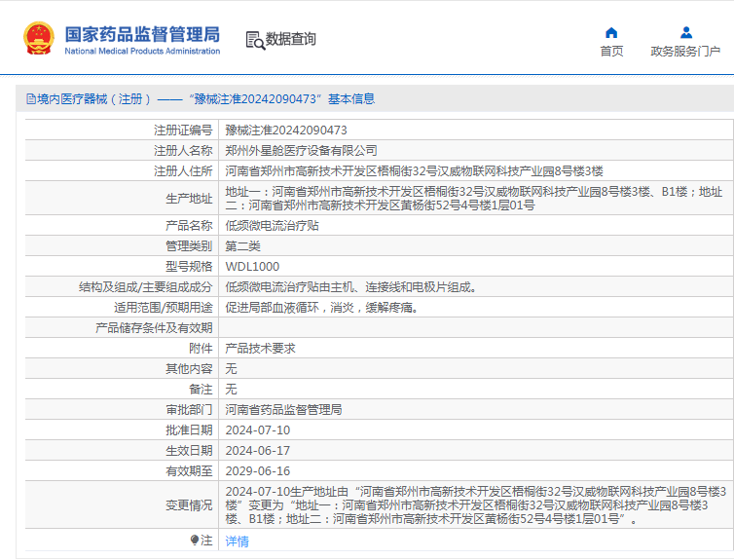Open 政务服务门户 label

tap(685, 51)
